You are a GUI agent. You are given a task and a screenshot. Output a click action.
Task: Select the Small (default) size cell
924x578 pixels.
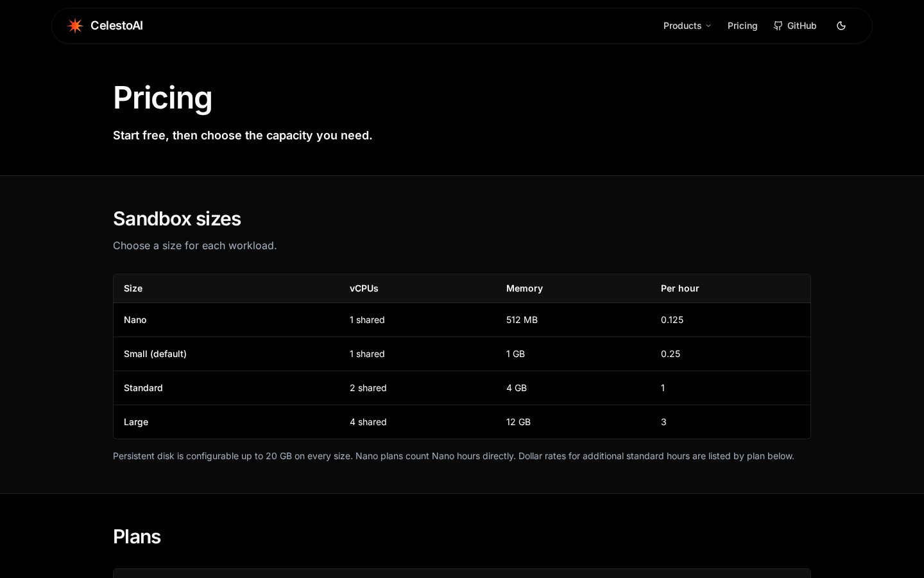[x=155, y=354]
